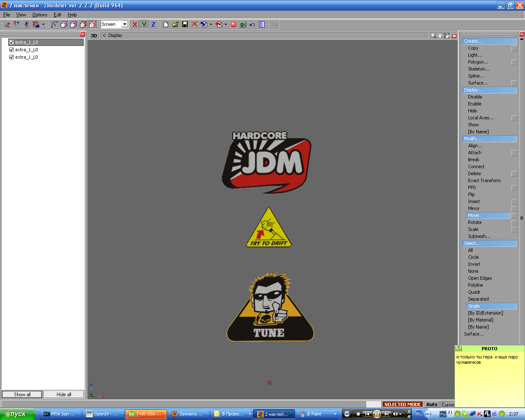Click the red X axis constraint button
Image resolution: width=525 pixels, height=420 pixels.
(135, 25)
